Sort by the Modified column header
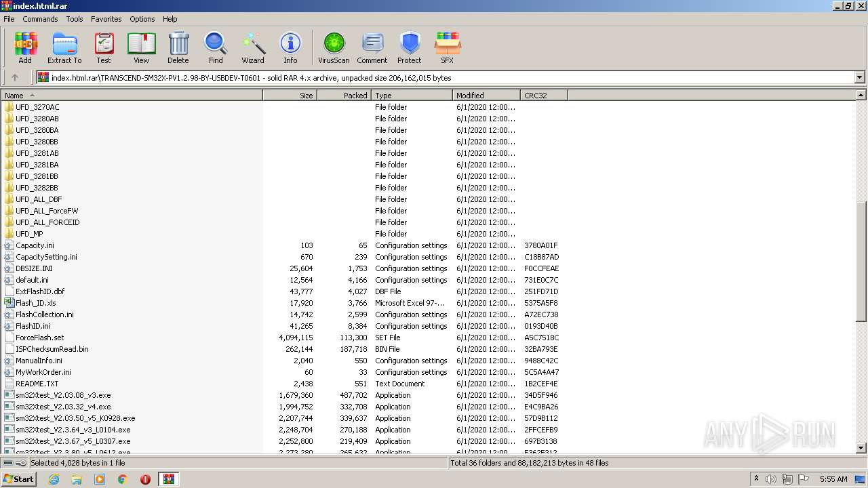The width and height of the screenshot is (868, 488). (x=487, y=96)
